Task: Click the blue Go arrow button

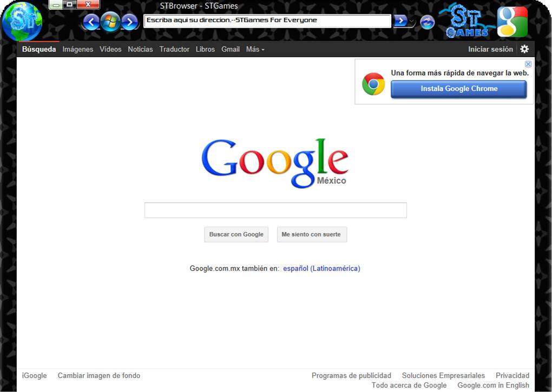Action: [400, 21]
